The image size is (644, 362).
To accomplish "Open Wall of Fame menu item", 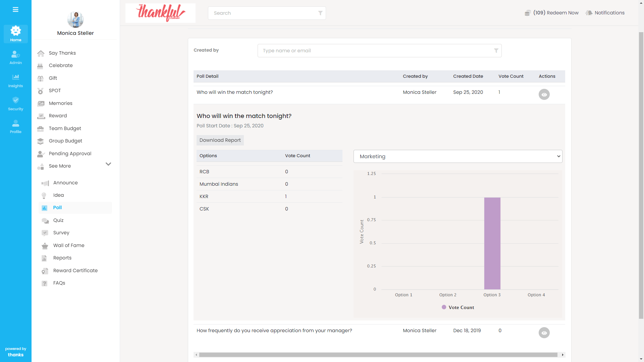I will coord(69,245).
